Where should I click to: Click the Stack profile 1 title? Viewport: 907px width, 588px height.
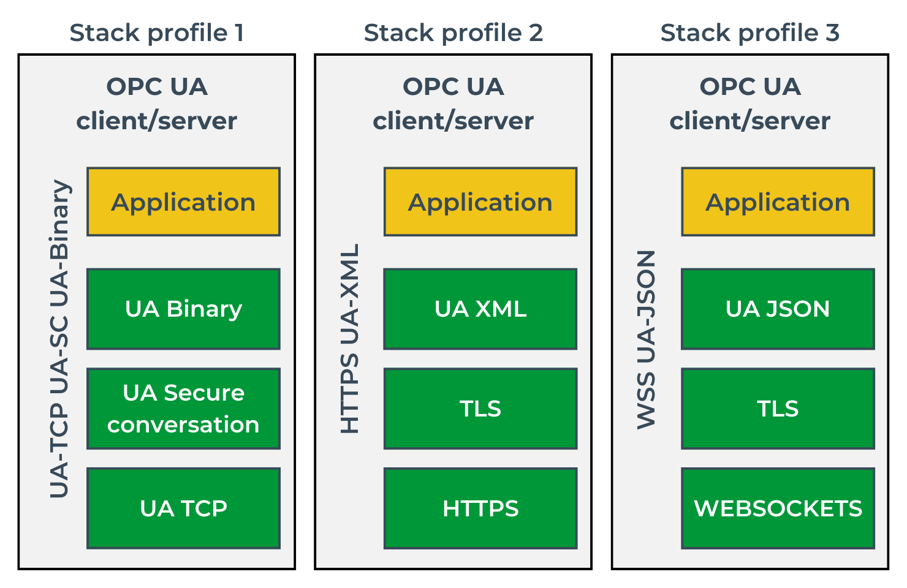(x=157, y=33)
